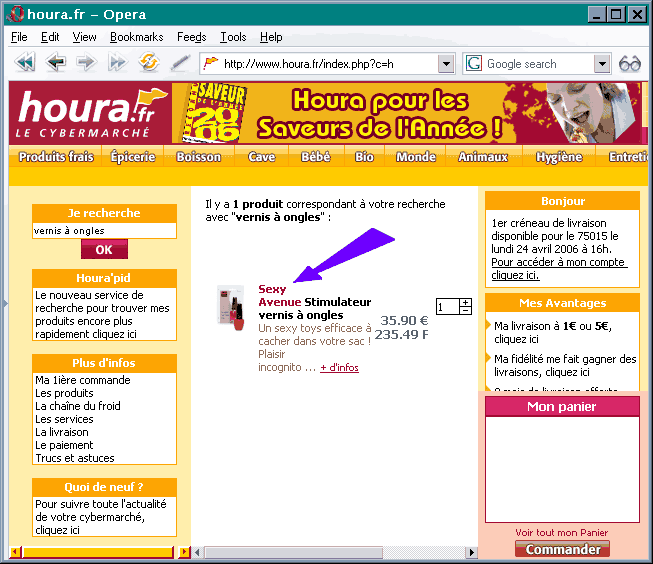Click the left sidebar scroll left arrow

click(15, 552)
